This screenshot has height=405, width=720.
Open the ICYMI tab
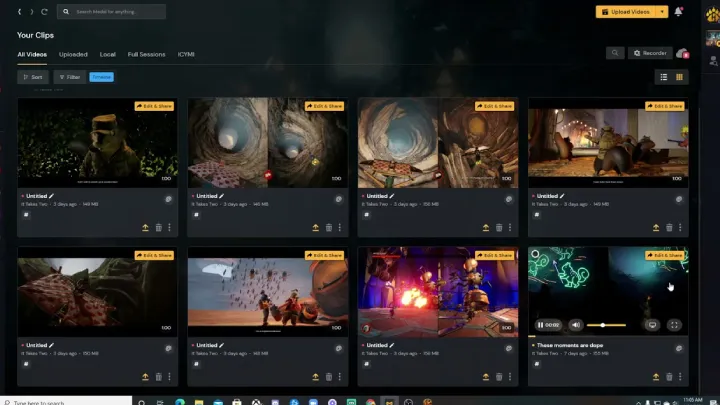pos(186,54)
